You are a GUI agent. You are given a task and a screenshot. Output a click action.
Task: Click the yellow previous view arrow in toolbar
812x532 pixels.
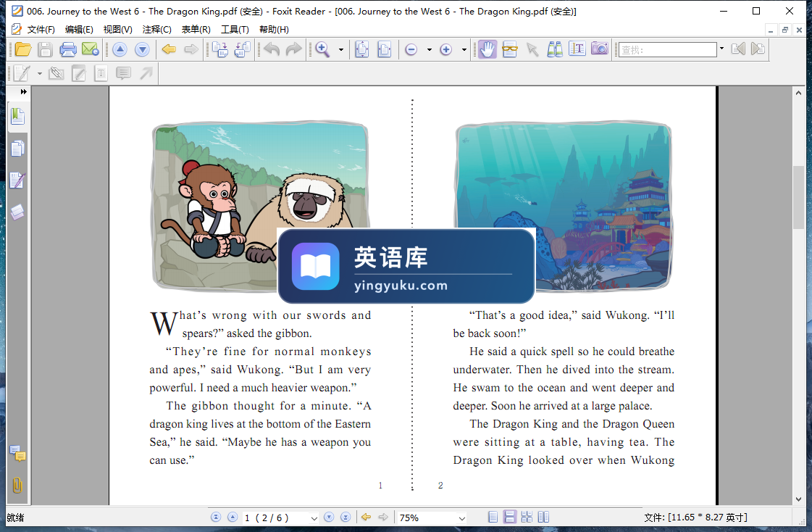click(169, 49)
